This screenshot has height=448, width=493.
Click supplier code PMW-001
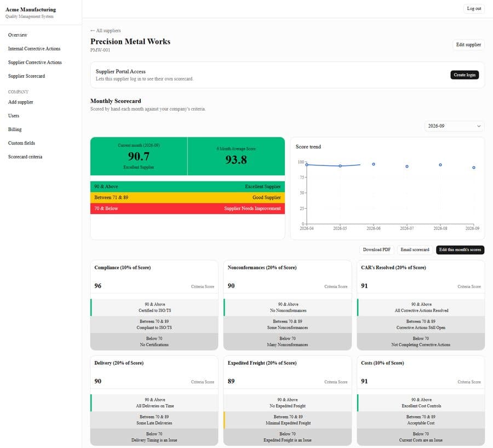pyautogui.click(x=100, y=50)
